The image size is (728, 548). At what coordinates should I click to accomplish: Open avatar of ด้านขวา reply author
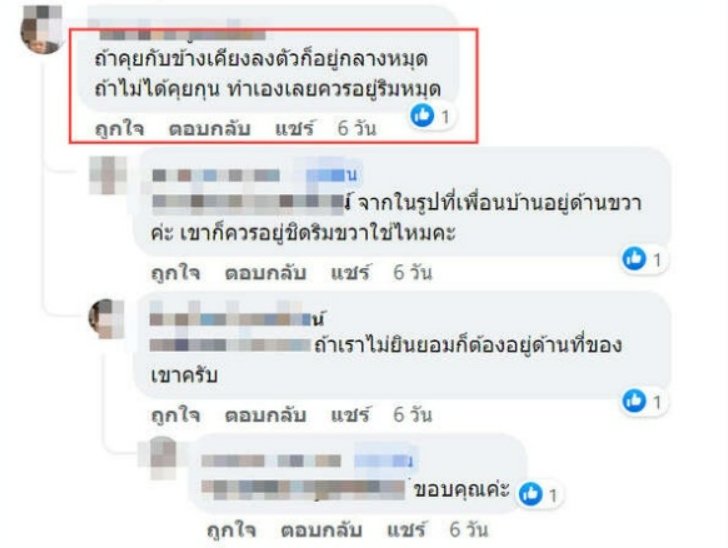click(x=108, y=175)
